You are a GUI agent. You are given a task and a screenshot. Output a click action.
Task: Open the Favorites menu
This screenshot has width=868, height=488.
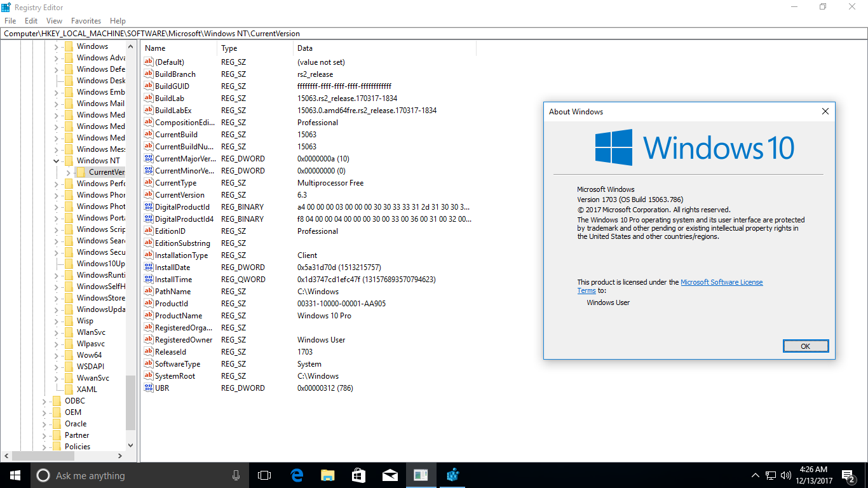click(x=86, y=21)
